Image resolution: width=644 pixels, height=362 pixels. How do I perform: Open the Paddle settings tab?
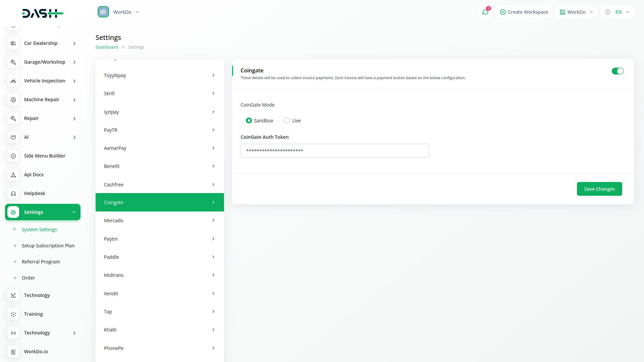pos(160,257)
